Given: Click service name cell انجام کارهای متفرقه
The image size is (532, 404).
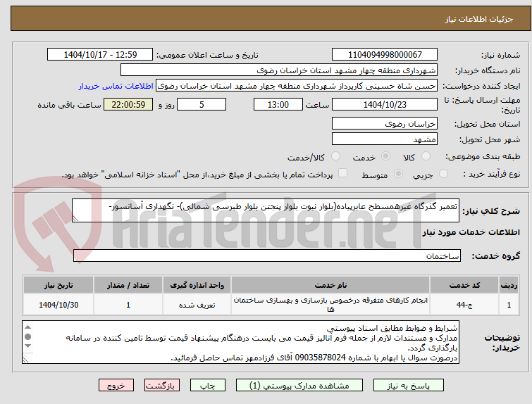Looking at the screenshot, I should click(x=330, y=305).
